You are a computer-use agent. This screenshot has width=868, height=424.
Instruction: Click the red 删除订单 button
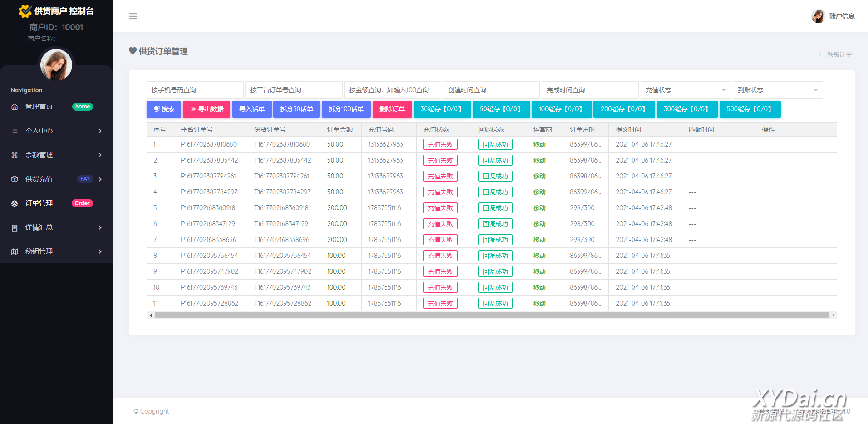(392, 109)
